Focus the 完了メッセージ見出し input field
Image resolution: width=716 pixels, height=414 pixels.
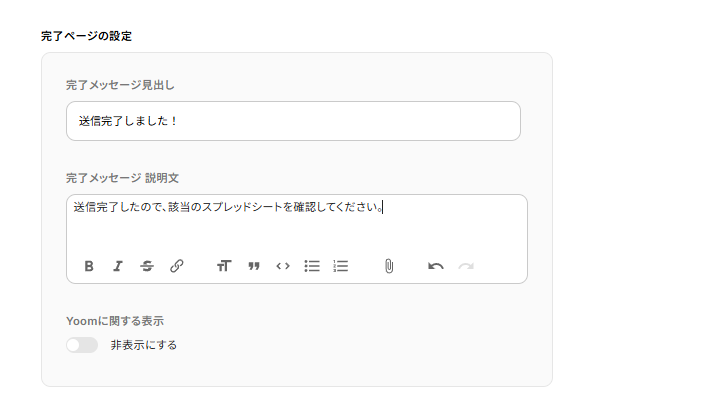point(293,121)
